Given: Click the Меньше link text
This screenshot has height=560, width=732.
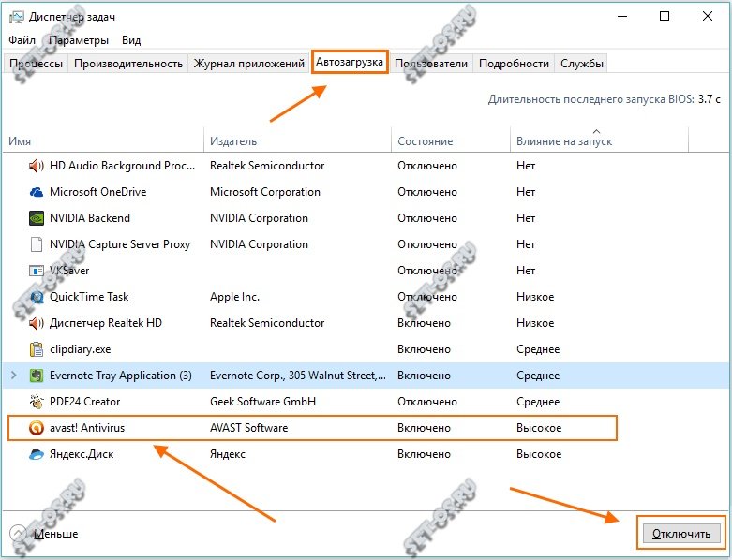Looking at the screenshot, I should tap(56, 534).
